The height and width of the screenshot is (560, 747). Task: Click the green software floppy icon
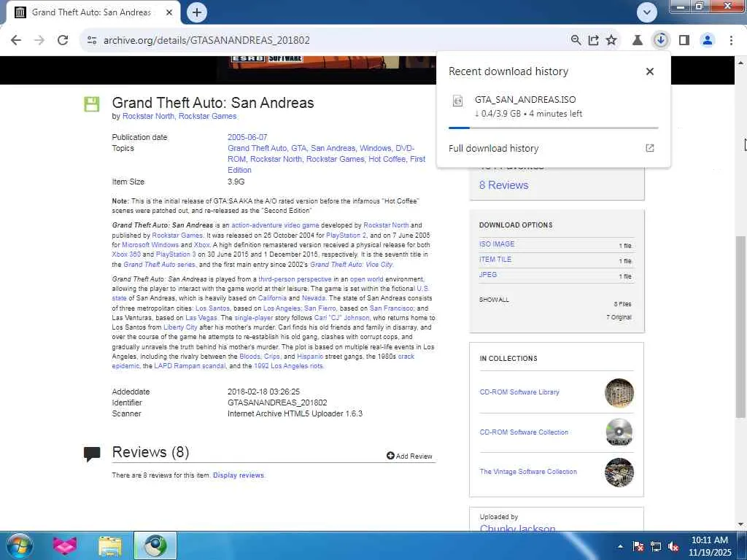tap(91, 104)
